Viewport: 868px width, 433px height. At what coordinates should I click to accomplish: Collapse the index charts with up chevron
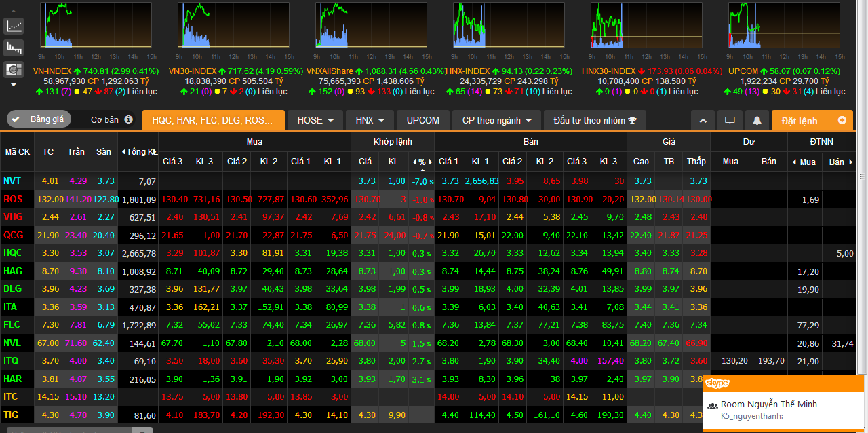click(703, 120)
